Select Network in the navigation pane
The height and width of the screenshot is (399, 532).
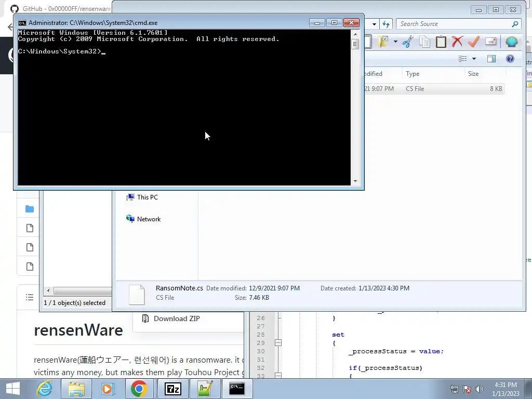pyautogui.click(x=143, y=219)
